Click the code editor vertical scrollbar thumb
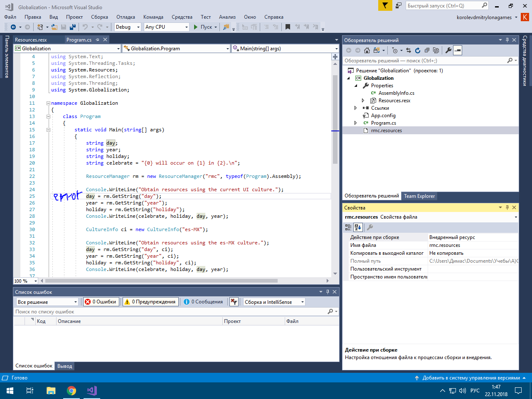This screenshot has height=399, width=532. click(335, 120)
